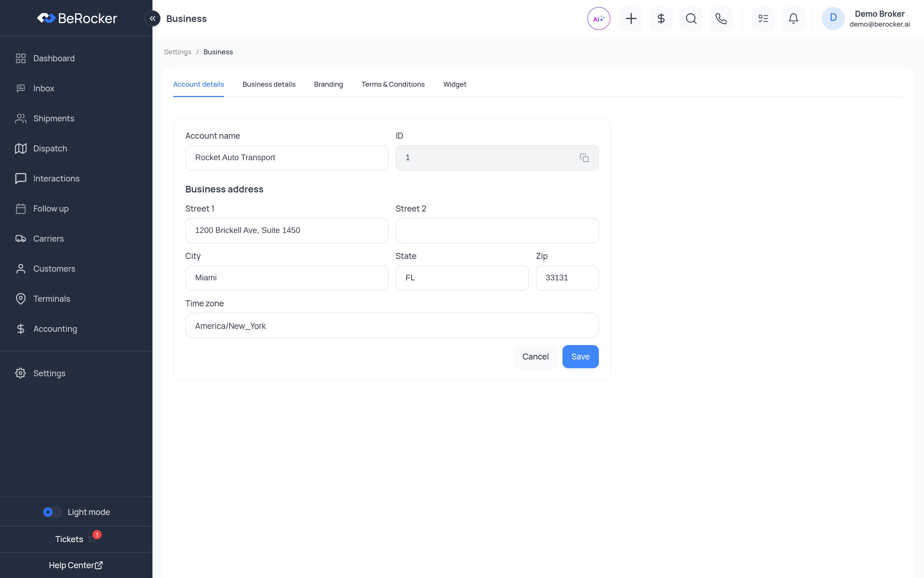Click the Street 1 input field

point(287,231)
